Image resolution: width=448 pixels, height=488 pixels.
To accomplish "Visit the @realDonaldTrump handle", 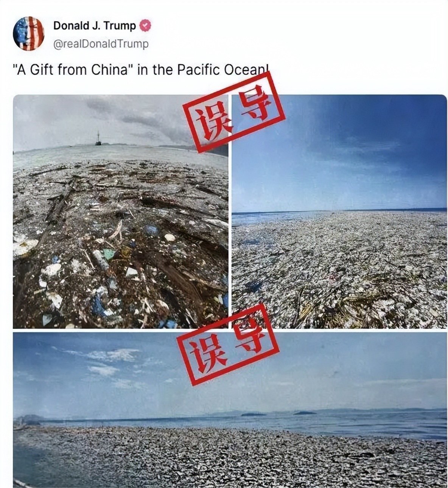I will [x=101, y=44].
